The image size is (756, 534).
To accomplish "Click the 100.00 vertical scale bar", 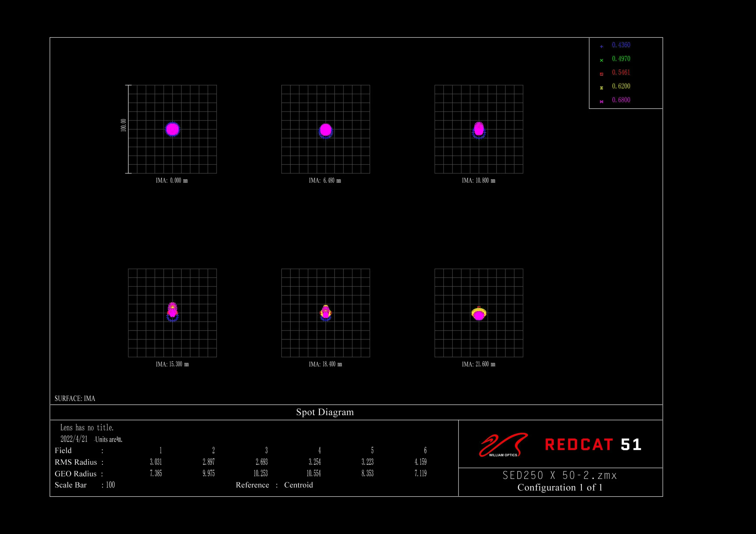I will (x=128, y=129).
